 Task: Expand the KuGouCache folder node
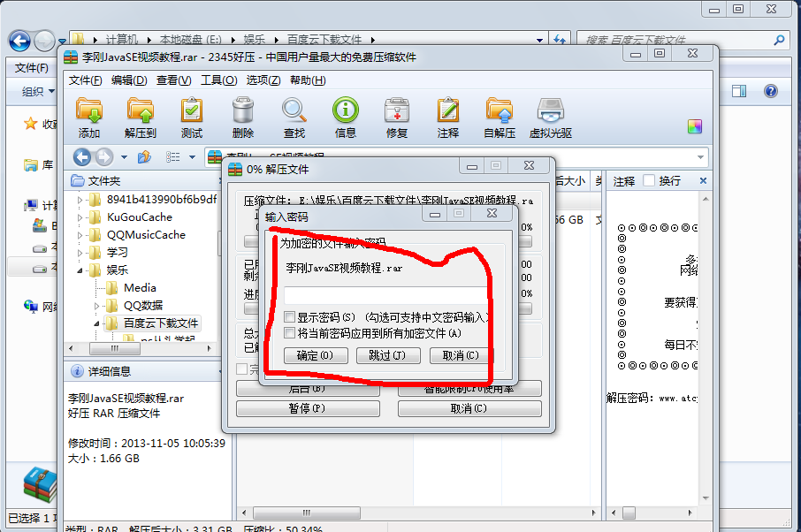(x=80, y=217)
